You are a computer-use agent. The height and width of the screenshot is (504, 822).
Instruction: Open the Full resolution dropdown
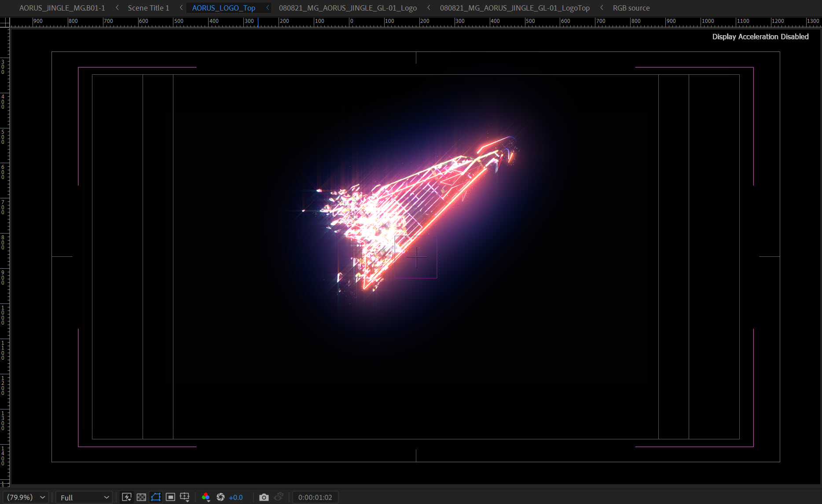tap(84, 497)
